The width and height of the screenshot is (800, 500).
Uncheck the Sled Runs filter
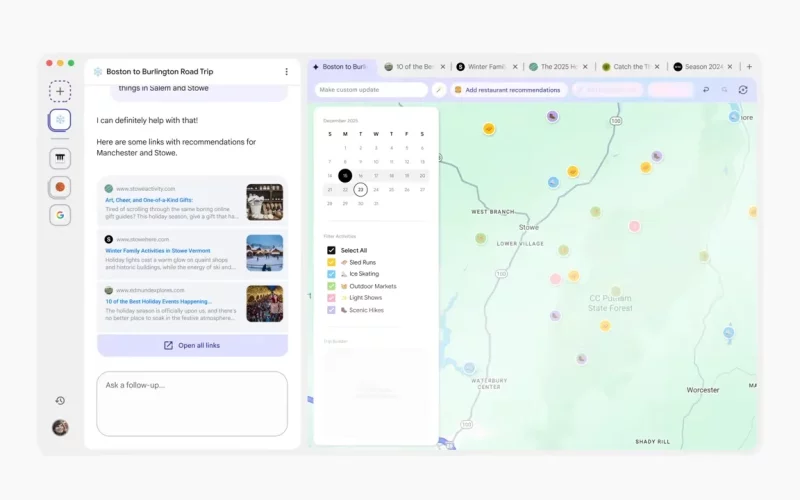pos(332,262)
